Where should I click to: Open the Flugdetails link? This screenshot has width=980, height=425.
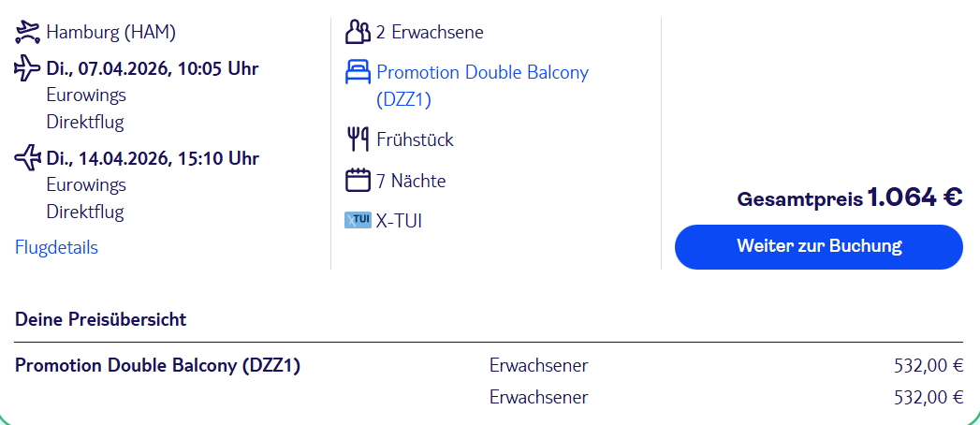[x=56, y=247]
